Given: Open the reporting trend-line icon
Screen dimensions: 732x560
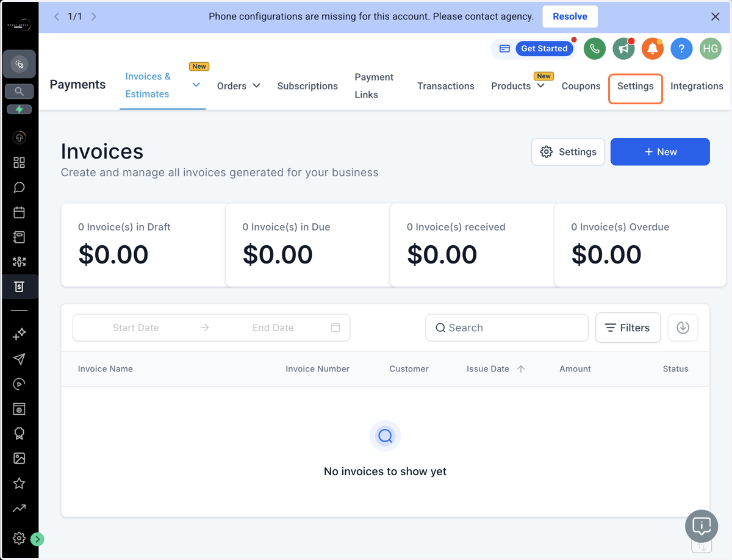Looking at the screenshot, I should pyautogui.click(x=19, y=508).
